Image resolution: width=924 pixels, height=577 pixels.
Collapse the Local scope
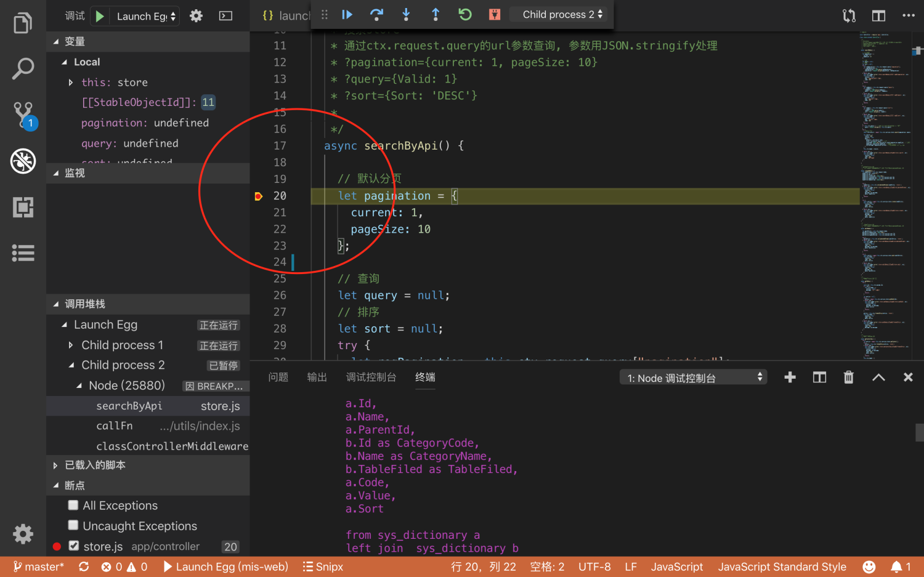pos(64,62)
